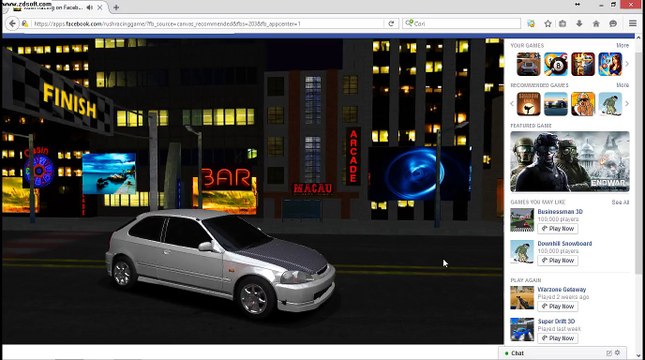The height and width of the screenshot is (360, 645).
Task: Open the downloads arrow icon
Action: [x=579, y=24]
